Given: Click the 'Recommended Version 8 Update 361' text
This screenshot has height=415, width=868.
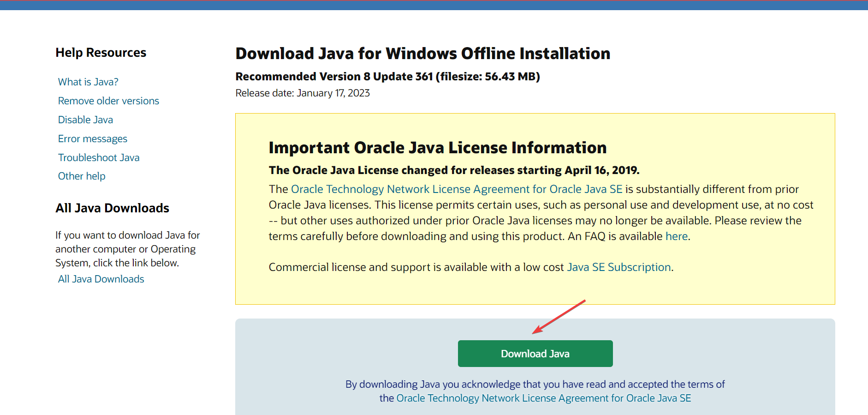Looking at the screenshot, I should (x=388, y=76).
